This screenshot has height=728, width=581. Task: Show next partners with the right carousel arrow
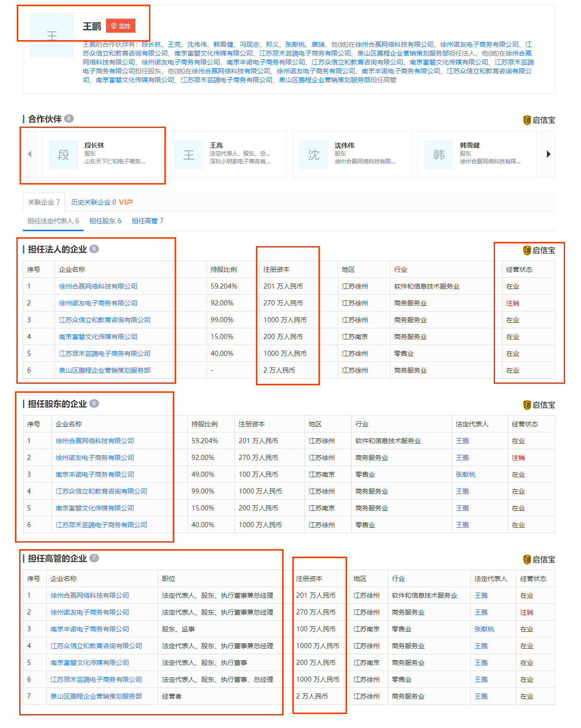548,154
